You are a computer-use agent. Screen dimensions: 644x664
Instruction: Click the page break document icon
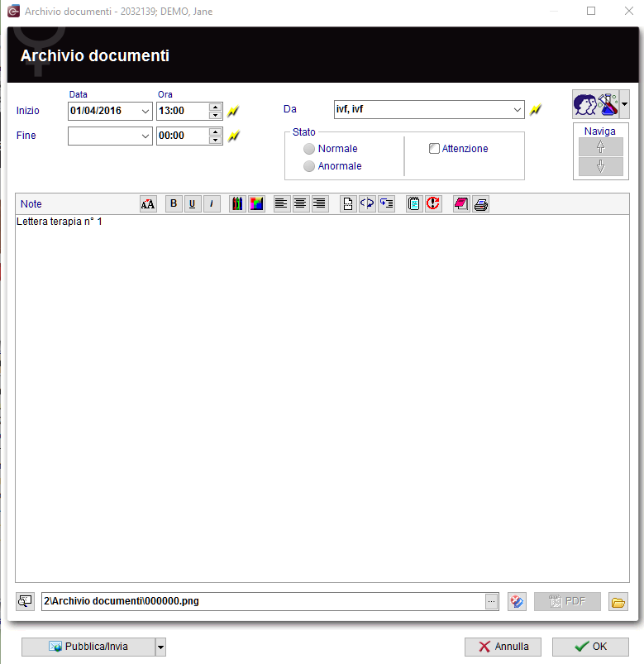click(347, 203)
